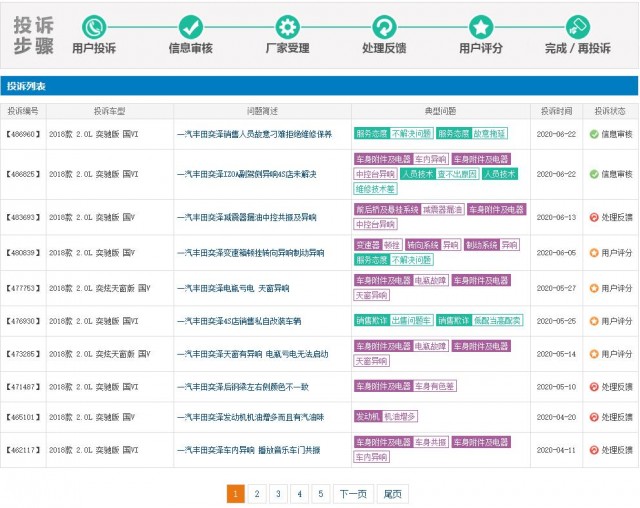Click red 处理反馈 icon for complaint 483693
Screen dimensions: 640x508
pyautogui.click(x=594, y=217)
